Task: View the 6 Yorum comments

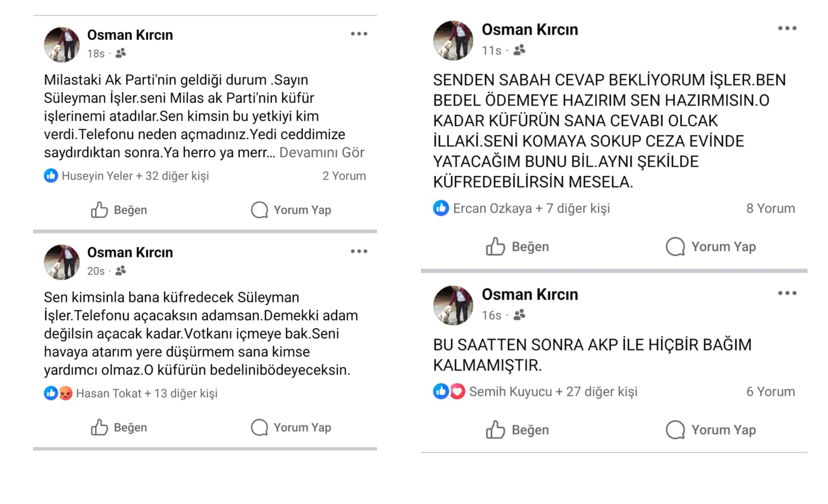Action: (x=770, y=392)
